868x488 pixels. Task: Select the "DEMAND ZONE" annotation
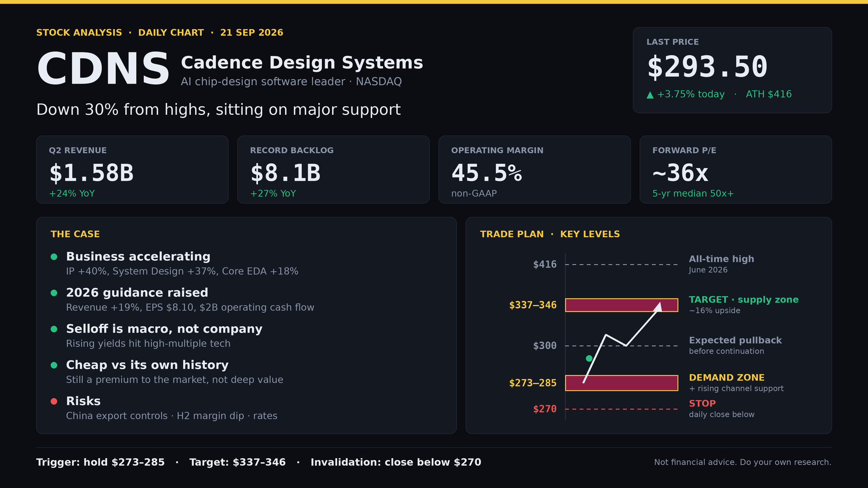pos(726,377)
